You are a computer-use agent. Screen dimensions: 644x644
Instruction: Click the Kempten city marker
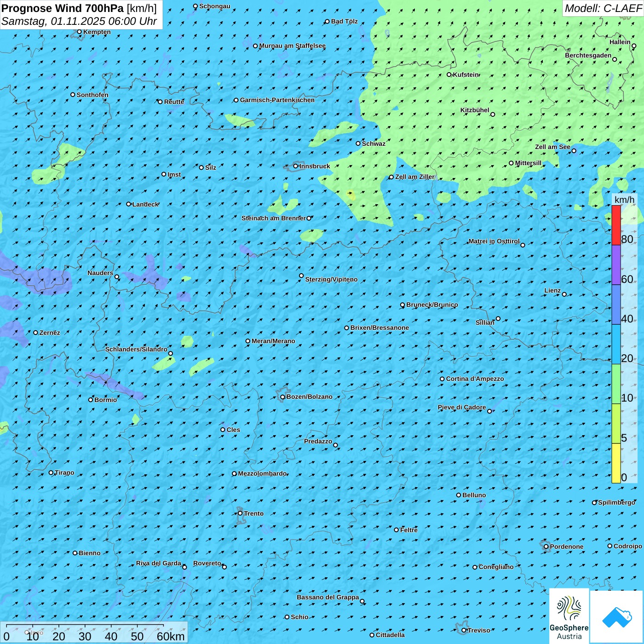pos(79,32)
